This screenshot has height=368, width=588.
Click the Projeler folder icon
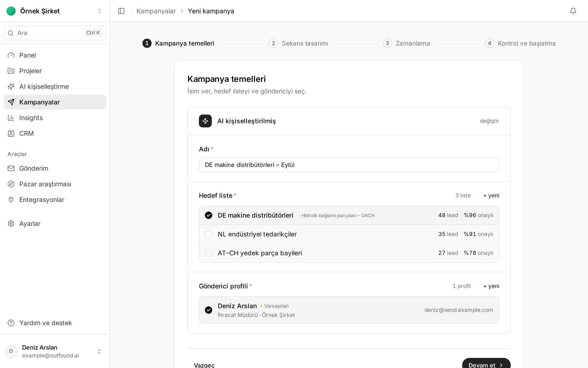[x=11, y=71]
